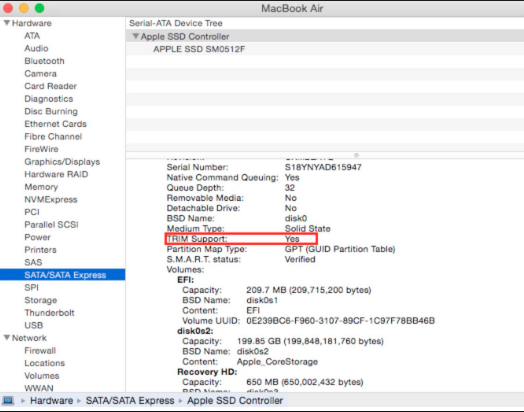Choose the Parallel SCSI entry
This screenshot has width=524, height=412.
coord(51,225)
